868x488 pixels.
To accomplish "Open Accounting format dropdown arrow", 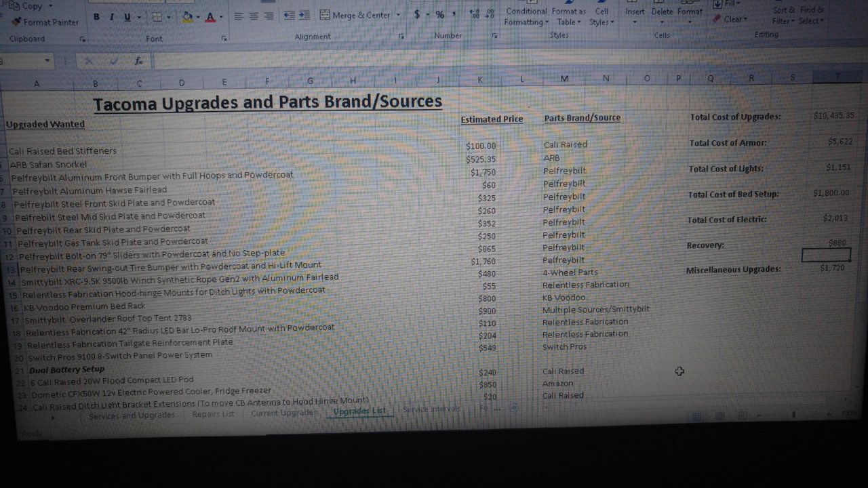I will (427, 14).
